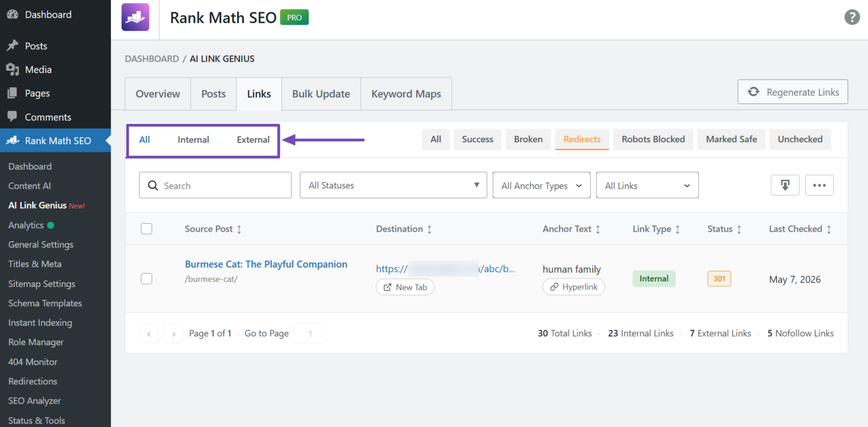Open Redirections in sidebar
Image resolution: width=868 pixels, height=427 pixels.
point(32,381)
